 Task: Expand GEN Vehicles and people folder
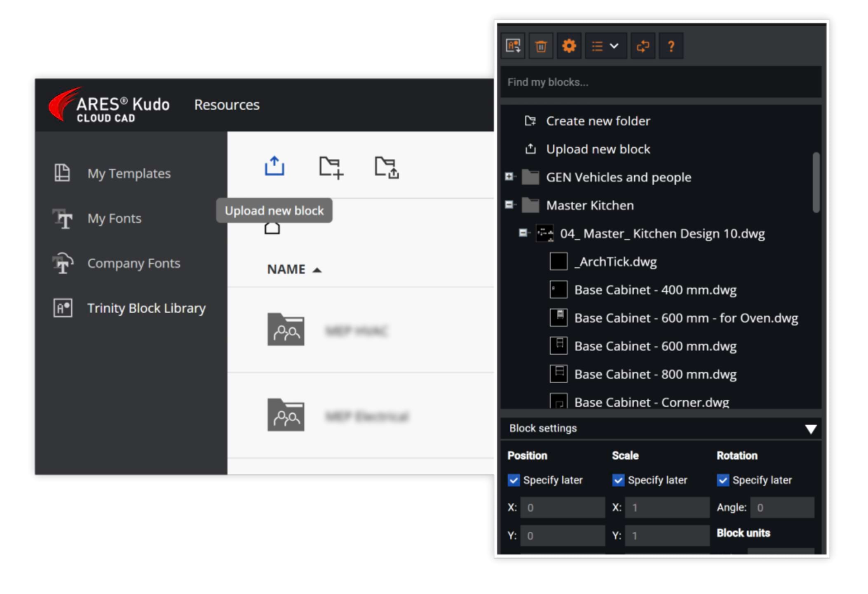click(509, 177)
